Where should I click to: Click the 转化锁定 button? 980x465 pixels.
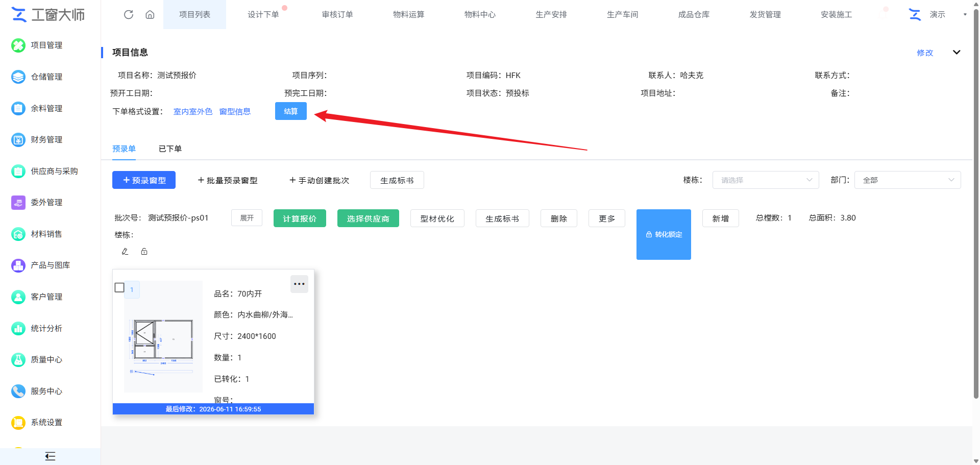click(664, 234)
